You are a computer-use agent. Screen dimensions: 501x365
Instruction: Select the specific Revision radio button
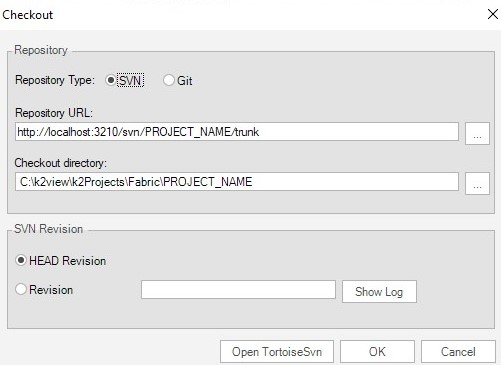coord(21,289)
